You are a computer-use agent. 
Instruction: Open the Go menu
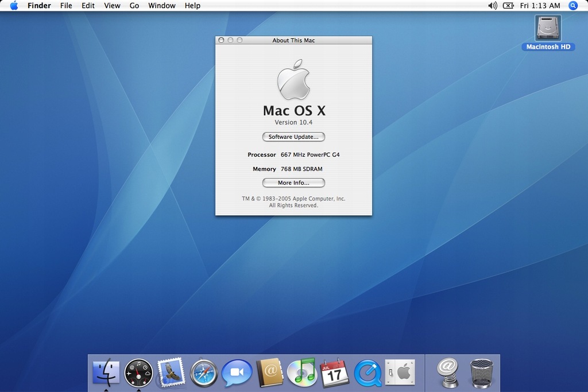click(134, 6)
